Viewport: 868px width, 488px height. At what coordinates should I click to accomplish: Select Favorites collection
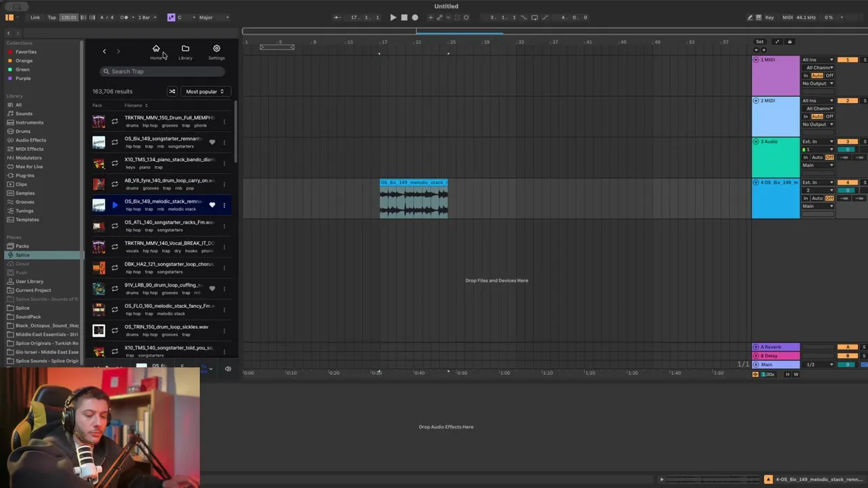26,52
